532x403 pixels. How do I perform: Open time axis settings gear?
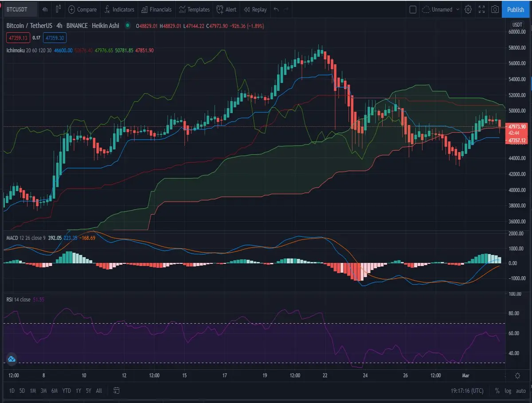pos(517,376)
